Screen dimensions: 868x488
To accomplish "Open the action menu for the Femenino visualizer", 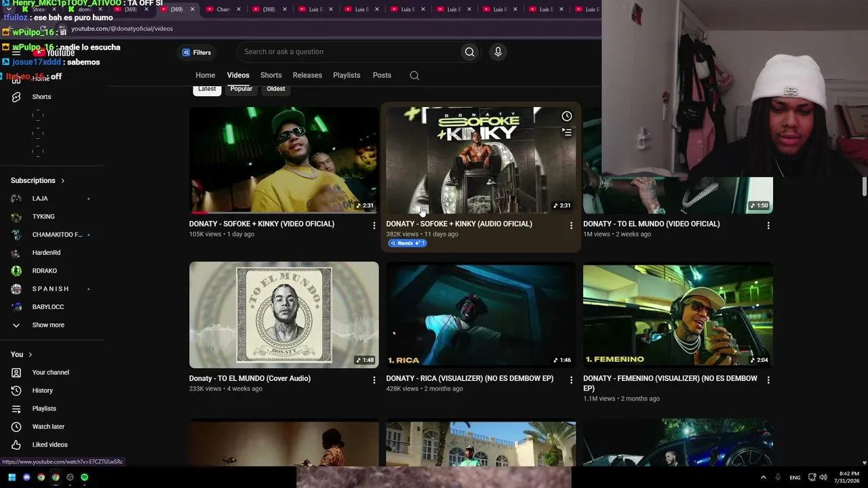I will [x=768, y=380].
